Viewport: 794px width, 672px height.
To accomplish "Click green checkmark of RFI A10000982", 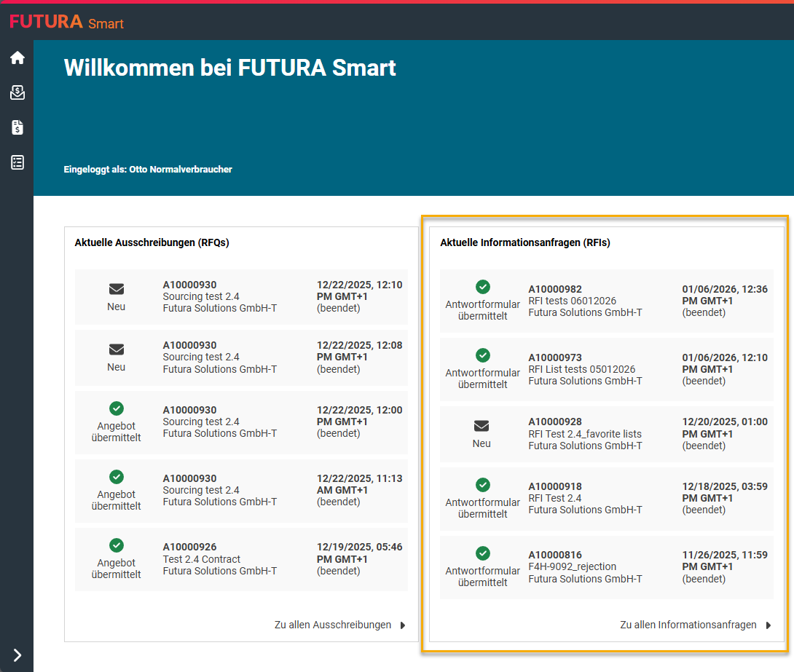I will pos(482,288).
